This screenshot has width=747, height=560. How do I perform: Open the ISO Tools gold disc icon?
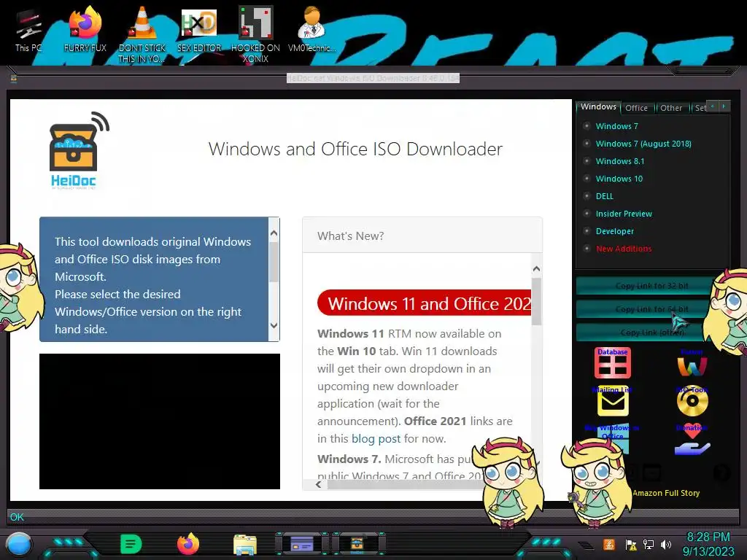[692, 401]
